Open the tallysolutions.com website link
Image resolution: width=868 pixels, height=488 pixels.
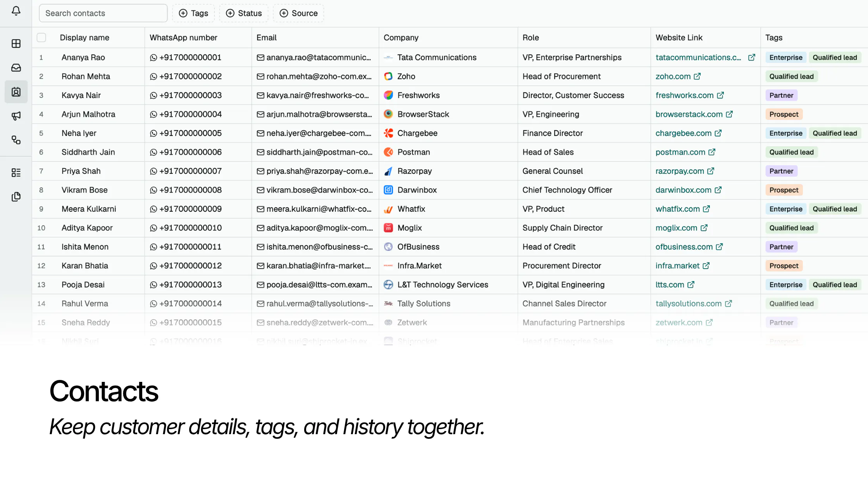tap(689, 304)
